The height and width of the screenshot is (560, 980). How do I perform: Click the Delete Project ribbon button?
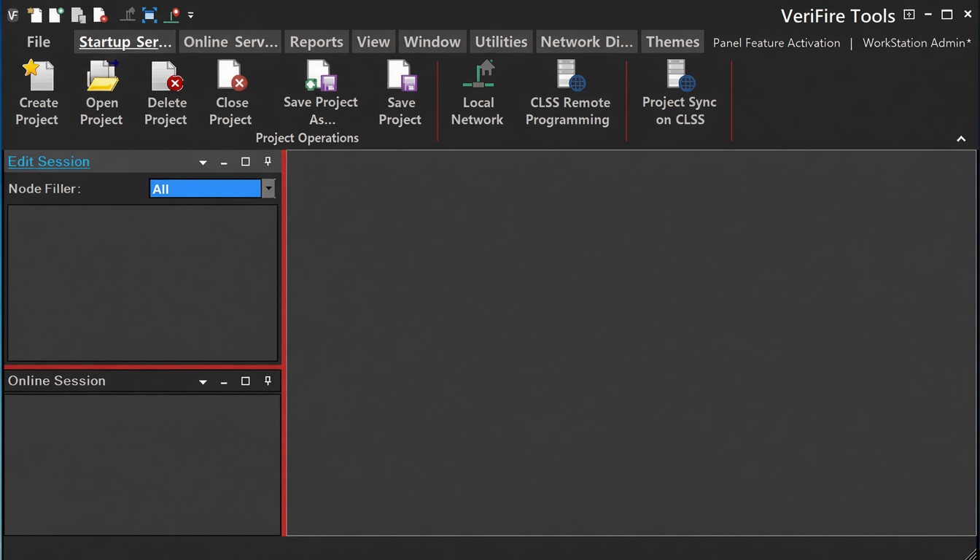point(166,93)
